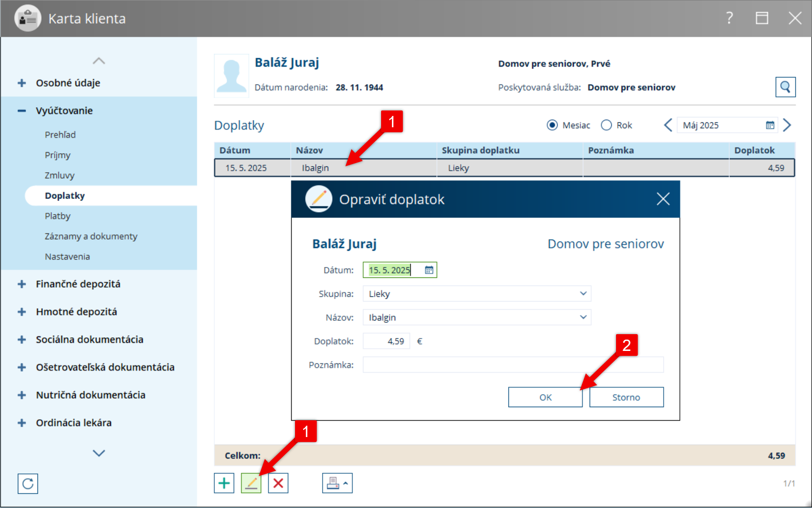Viewport: 812px width, 508px height.
Task: Click the client avatar picture
Action: [232, 75]
